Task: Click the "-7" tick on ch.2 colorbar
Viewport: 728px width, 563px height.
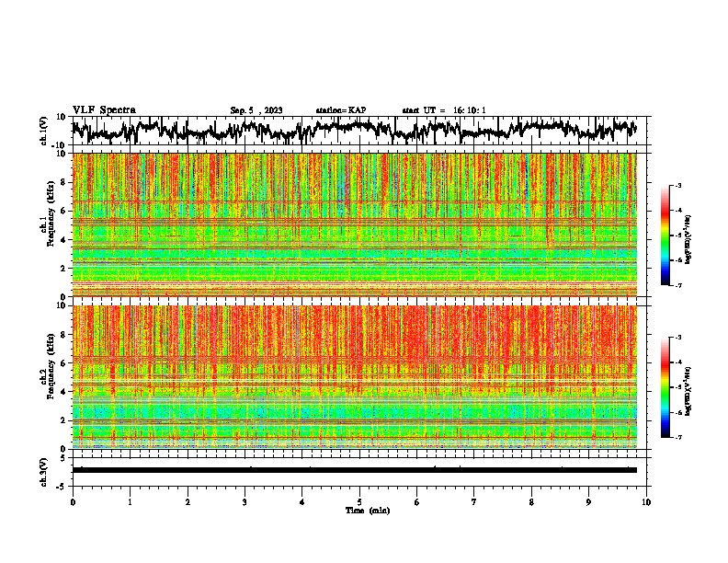Action: (678, 437)
